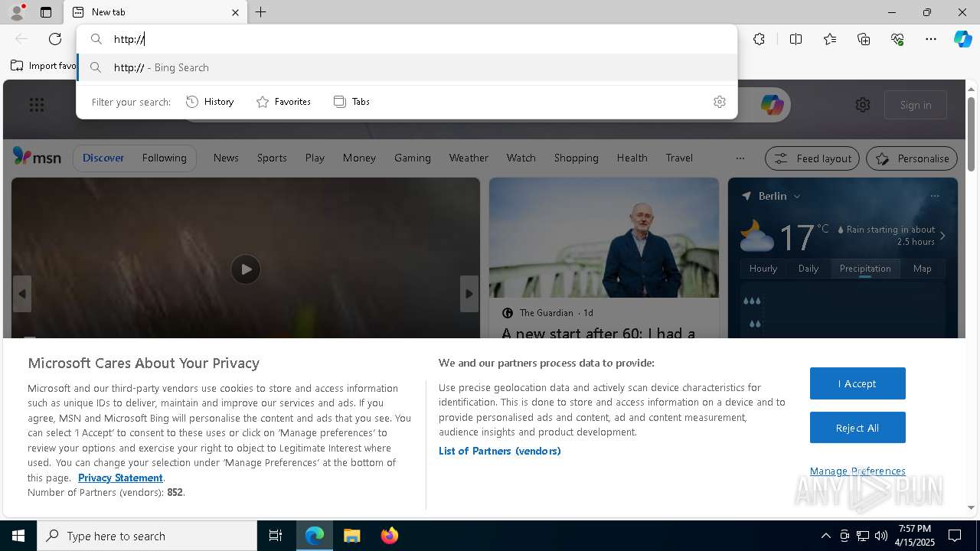Viewport: 980px width, 551px height.
Task: Open a new tab with plus button
Action: (x=261, y=12)
